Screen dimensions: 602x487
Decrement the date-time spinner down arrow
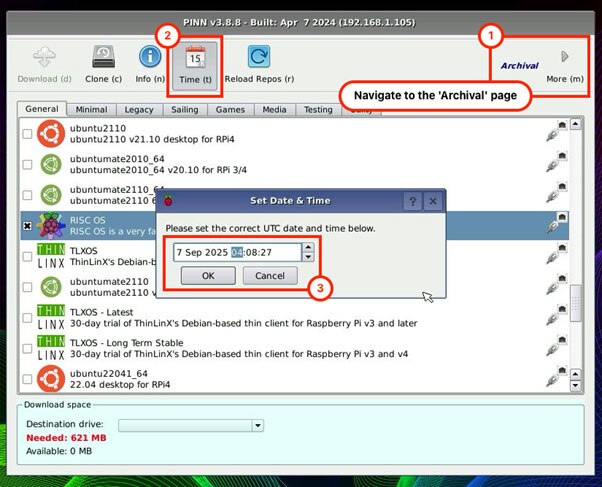tap(308, 257)
